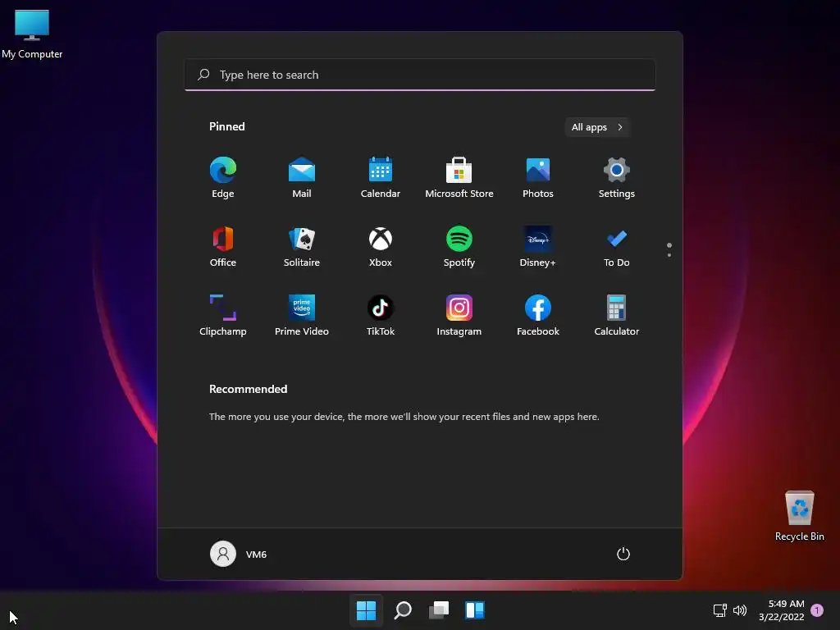Open the Edge browser app
The width and height of the screenshot is (840, 630).
tap(223, 178)
